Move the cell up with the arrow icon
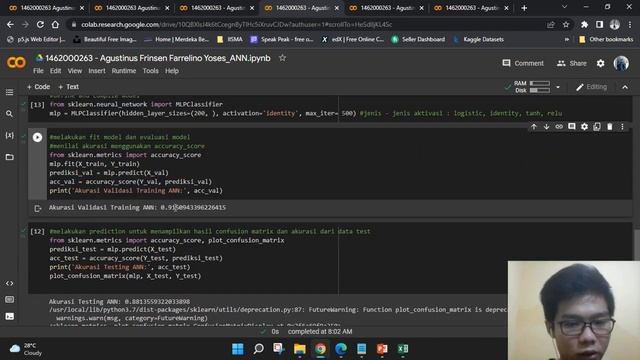 pyautogui.click(x=533, y=127)
